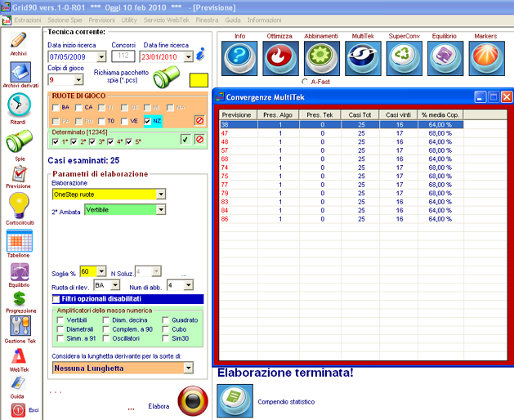Screen dimensions: 514x420
Task: Open Previsione sidebar icon
Action: click(x=20, y=174)
